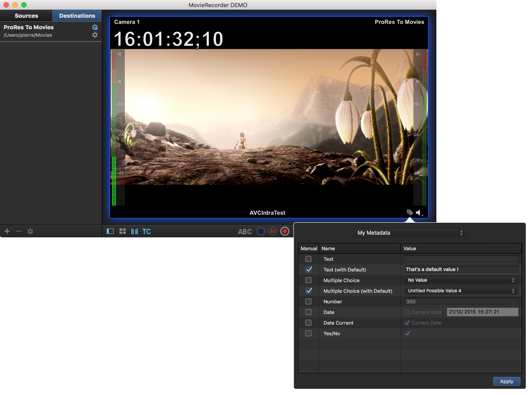Click the speaker volume icon under the video
The image size is (532, 395).
tap(419, 213)
